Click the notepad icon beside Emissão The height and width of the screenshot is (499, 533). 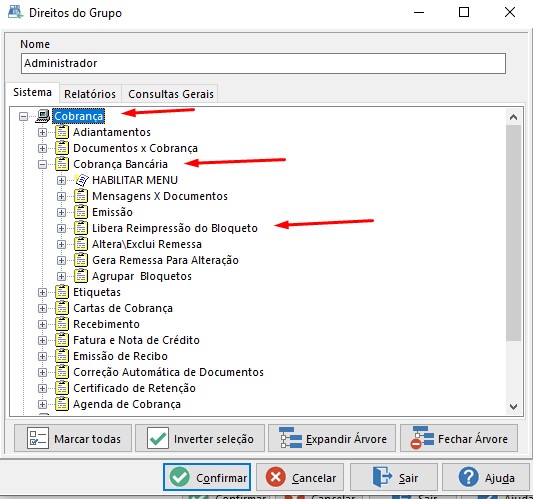click(x=81, y=212)
